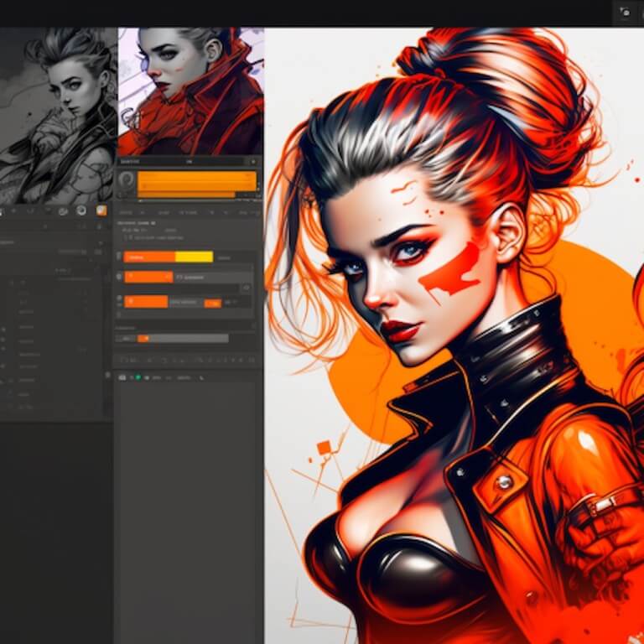Image resolution: width=644 pixels, height=644 pixels.
Task: Click the large orange bar at the panel top
Action: click(197, 180)
